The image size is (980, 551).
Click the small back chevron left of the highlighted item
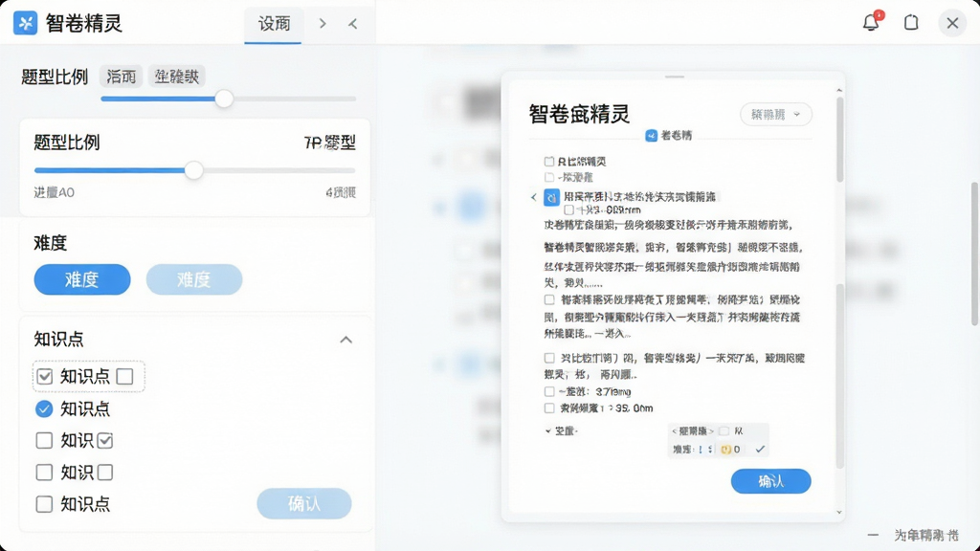[534, 197]
